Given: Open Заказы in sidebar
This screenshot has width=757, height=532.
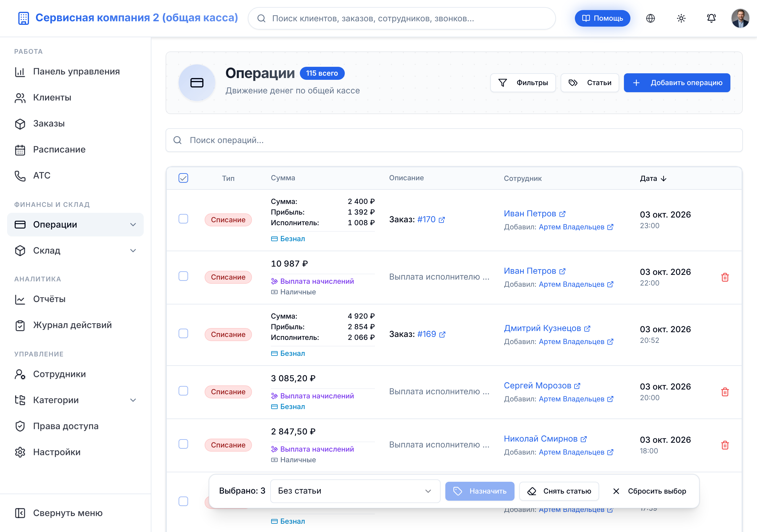Looking at the screenshot, I should (75, 124).
